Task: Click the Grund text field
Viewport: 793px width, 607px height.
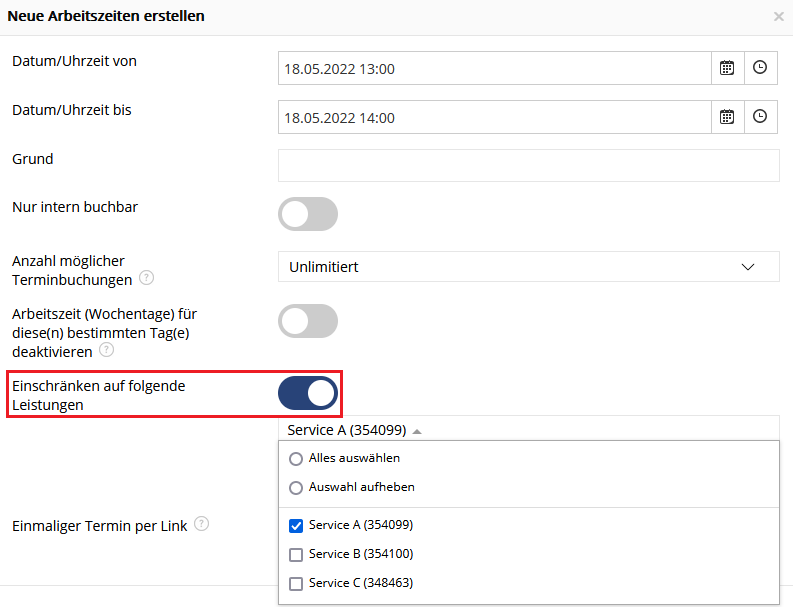Action: click(x=528, y=165)
